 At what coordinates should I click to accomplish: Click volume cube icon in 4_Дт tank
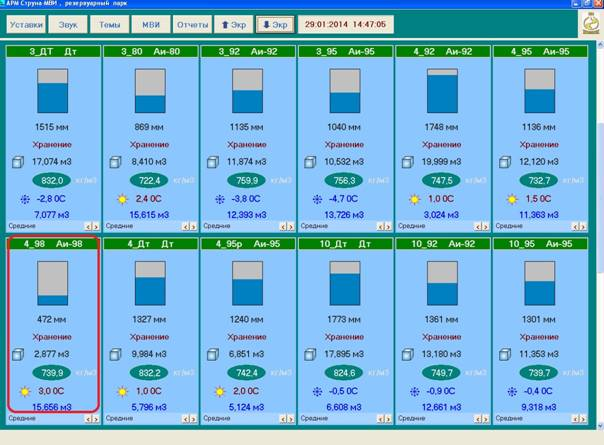coord(115,354)
